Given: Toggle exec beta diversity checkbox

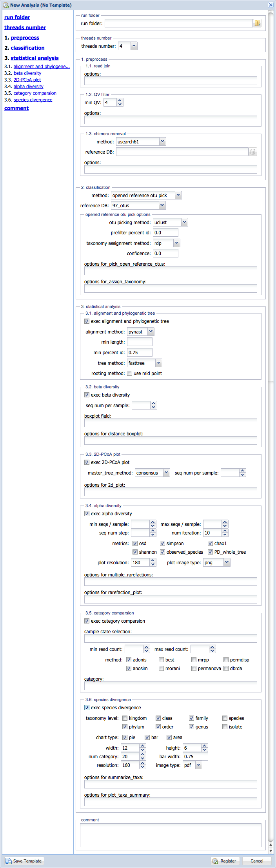Looking at the screenshot, I should click(x=87, y=395).
